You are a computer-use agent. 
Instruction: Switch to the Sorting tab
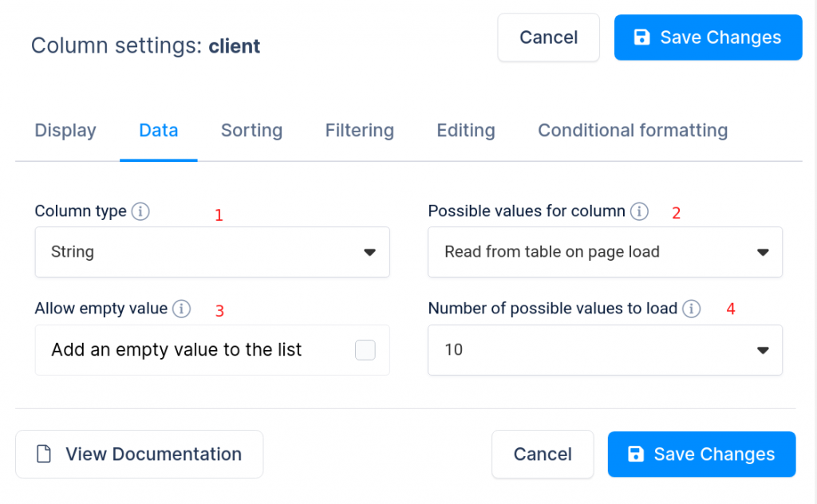click(251, 130)
